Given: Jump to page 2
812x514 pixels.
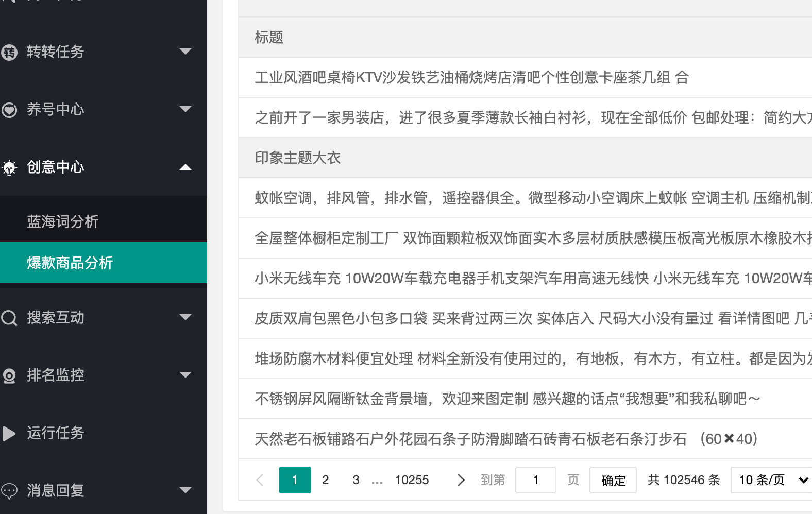Looking at the screenshot, I should tap(325, 480).
